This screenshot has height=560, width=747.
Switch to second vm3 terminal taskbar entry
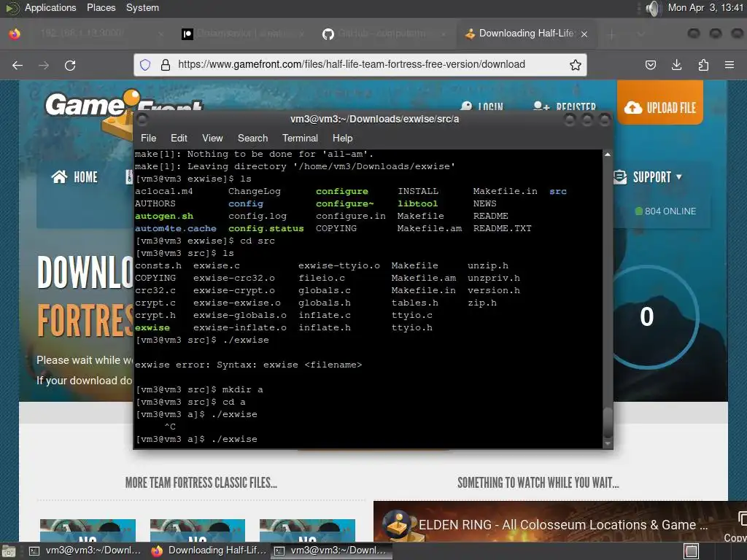[x=331, y=551]
